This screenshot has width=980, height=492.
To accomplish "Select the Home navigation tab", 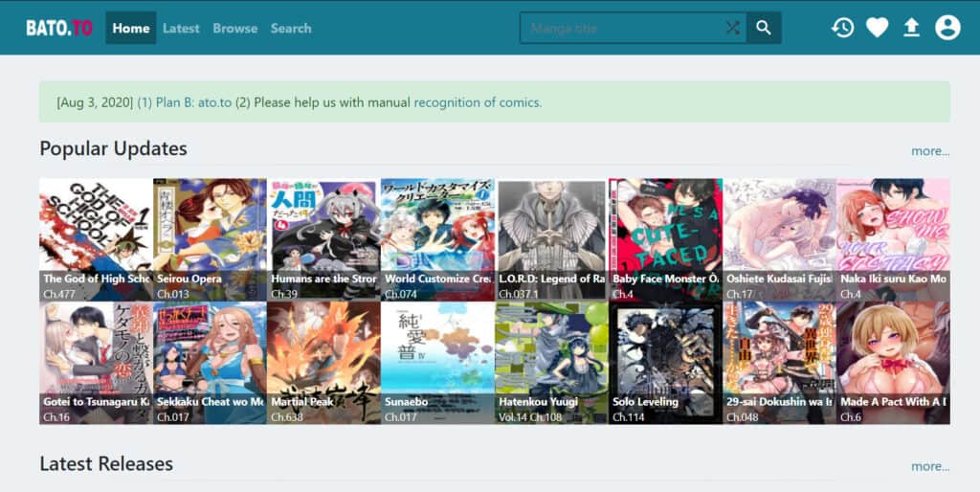I will pos(131,28).
